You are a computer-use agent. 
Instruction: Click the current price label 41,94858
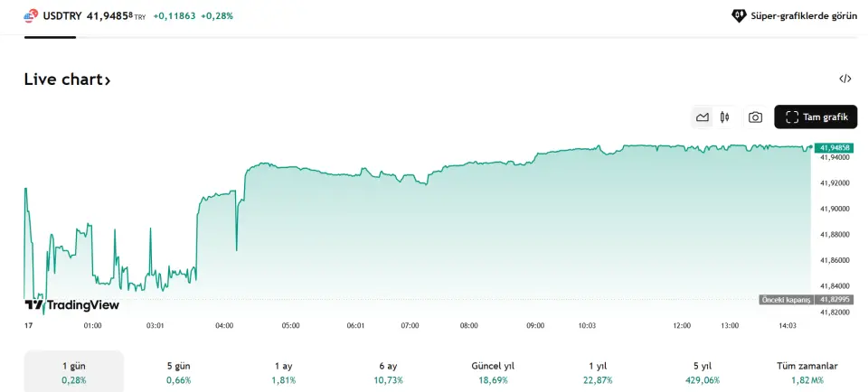point(834,147)
